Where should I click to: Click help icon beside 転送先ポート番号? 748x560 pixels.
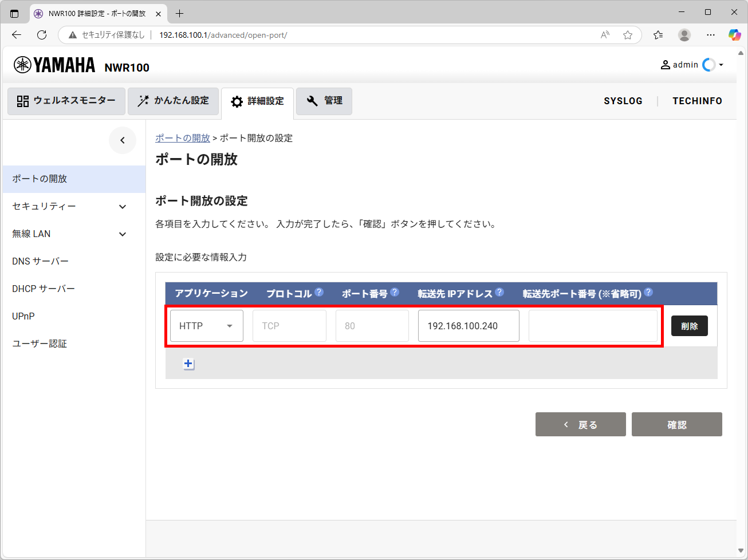pyautogui.click(x=648, y=292)
